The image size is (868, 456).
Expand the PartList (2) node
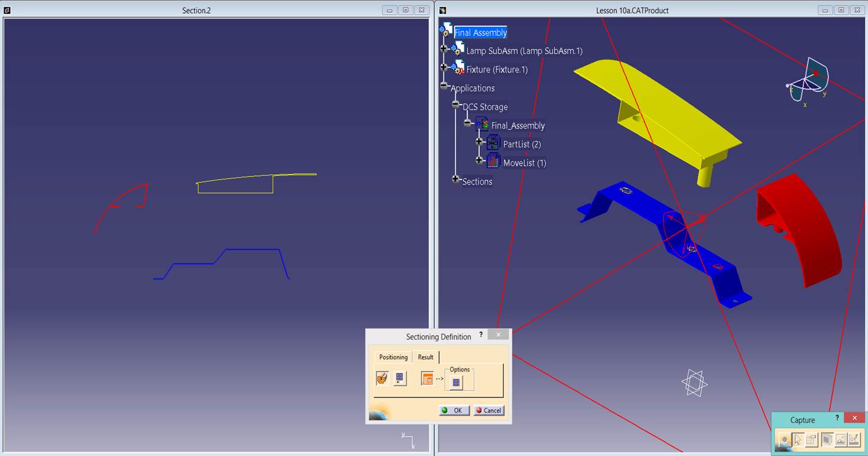479,142
